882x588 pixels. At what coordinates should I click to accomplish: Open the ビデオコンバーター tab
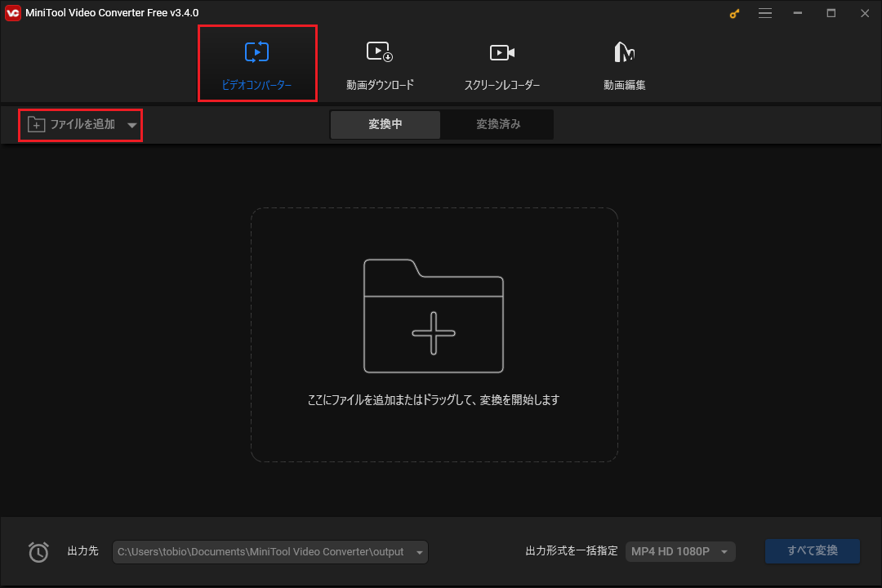pos(257,64)
